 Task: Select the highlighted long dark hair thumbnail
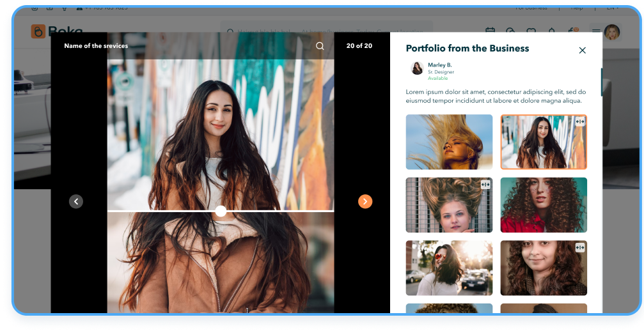coord(544,142)
